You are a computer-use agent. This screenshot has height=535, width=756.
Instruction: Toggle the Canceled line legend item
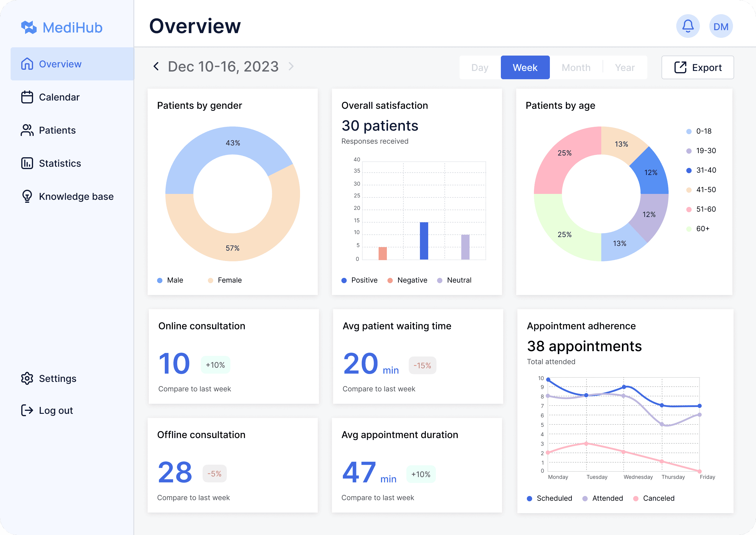point(654,498)
